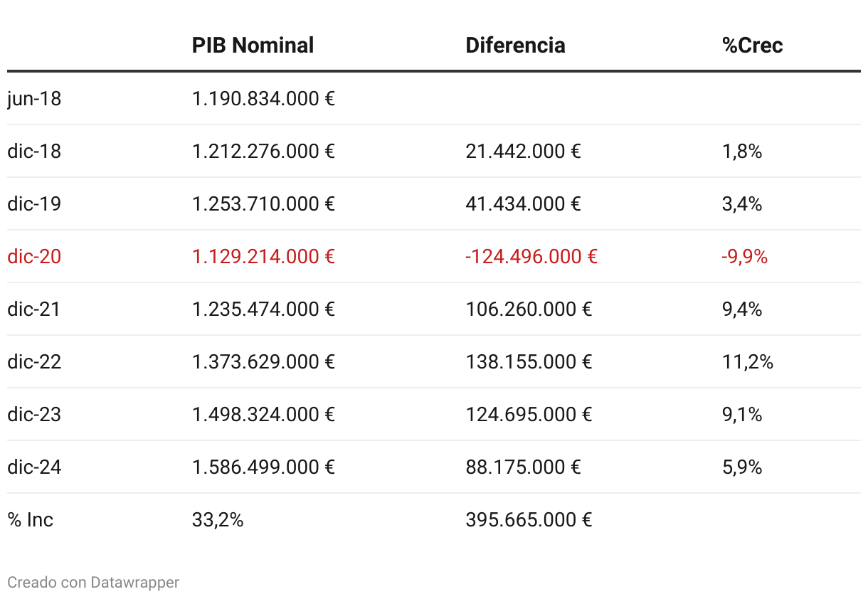Viewport: 868px width, 599px height.
Task: Click the 11,2% growth value
Action: click(x=747, y=361)
